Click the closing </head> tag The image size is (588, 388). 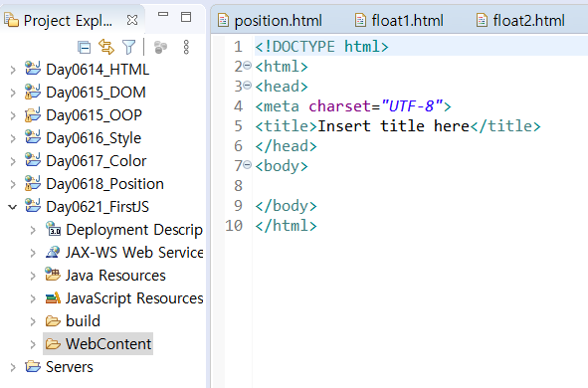(287, 146)
